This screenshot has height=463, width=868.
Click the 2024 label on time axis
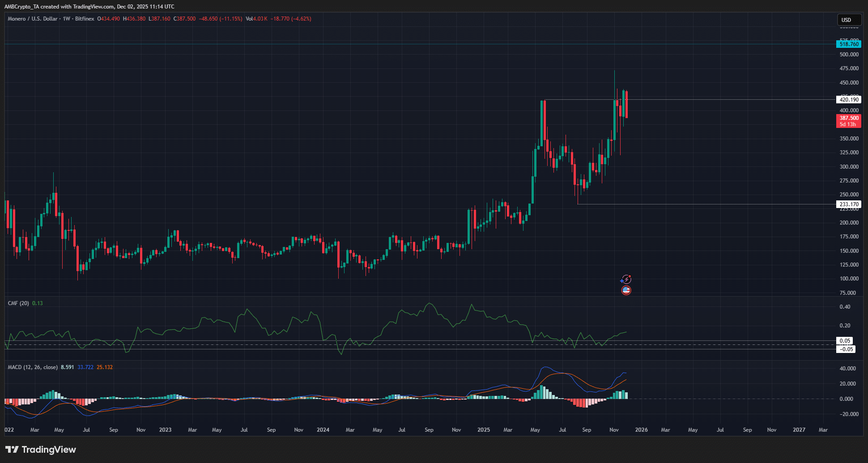pyautogui.click(x=323, y=430)
